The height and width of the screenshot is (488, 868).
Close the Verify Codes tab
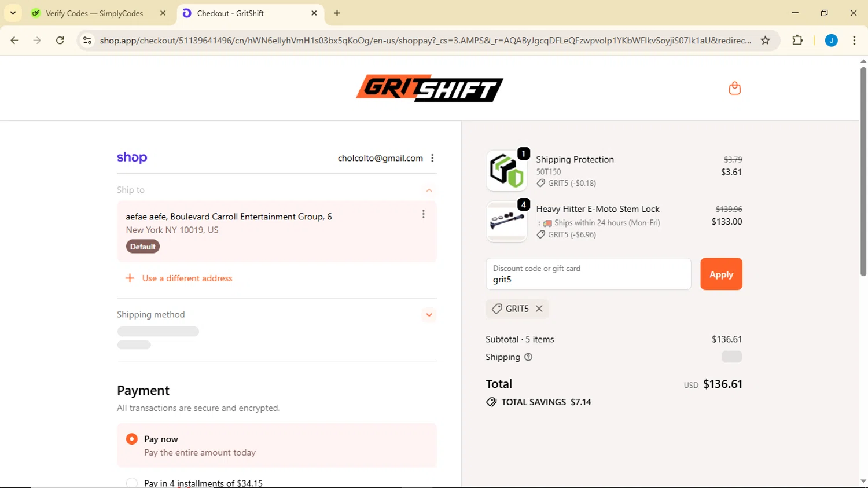[x=163, y=13]
